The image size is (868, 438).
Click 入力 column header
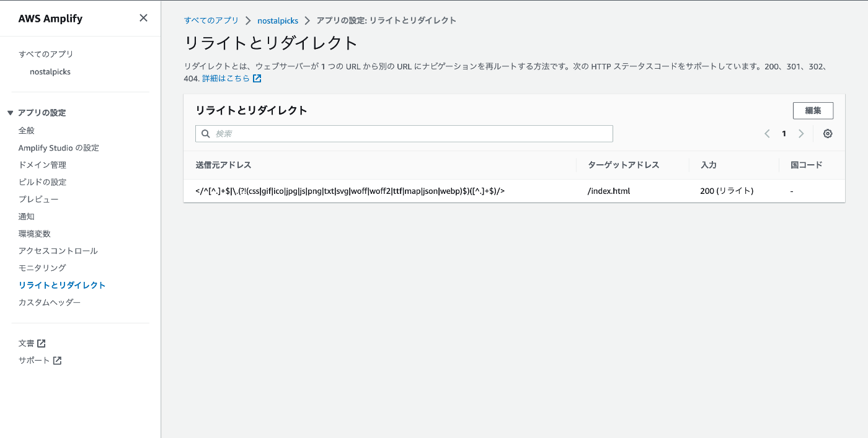coord(709,165)
